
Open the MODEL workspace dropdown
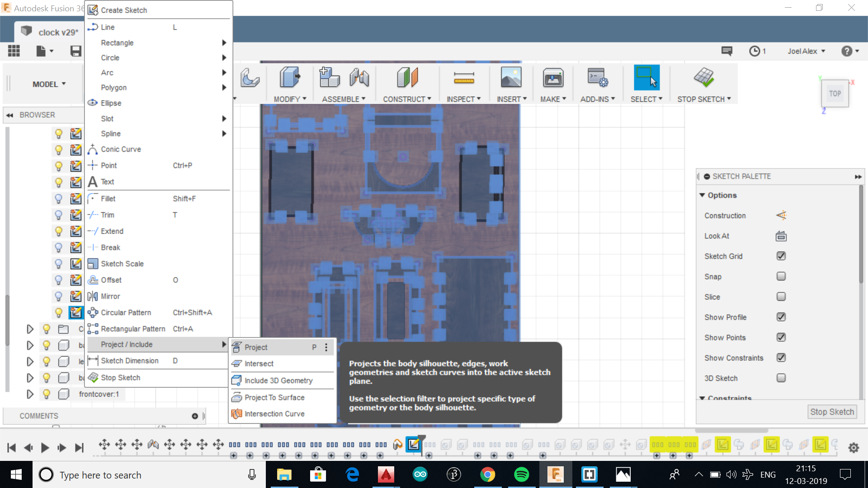(x=49, y=84)
